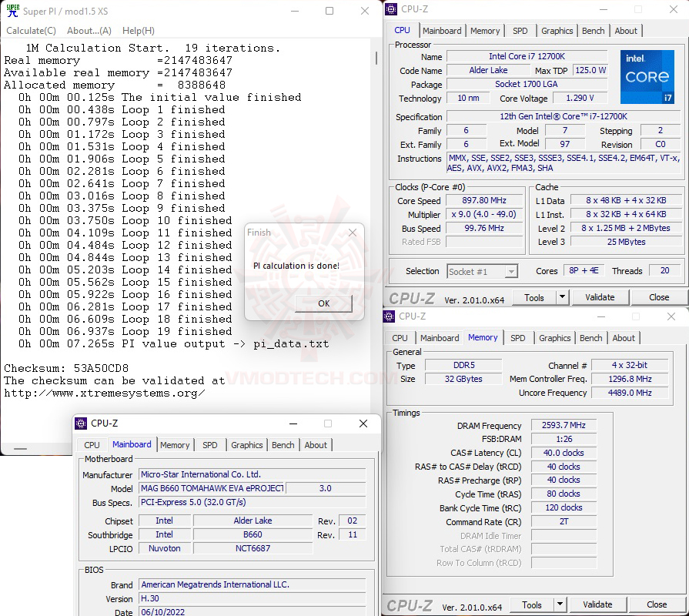Click the processor Name field Intel Core i7 12700K
Viewport: 689px width, 616px height.
527,56
